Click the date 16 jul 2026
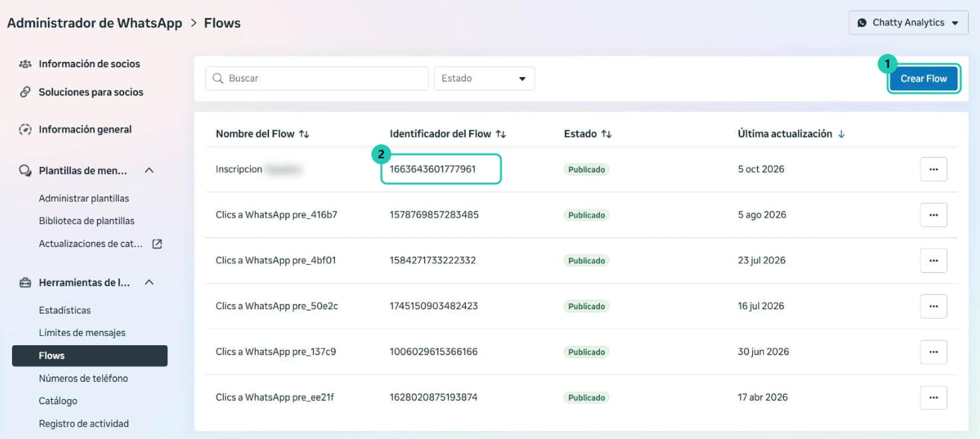The width and height of the screenshot is (980, 439). pos(761,306)
